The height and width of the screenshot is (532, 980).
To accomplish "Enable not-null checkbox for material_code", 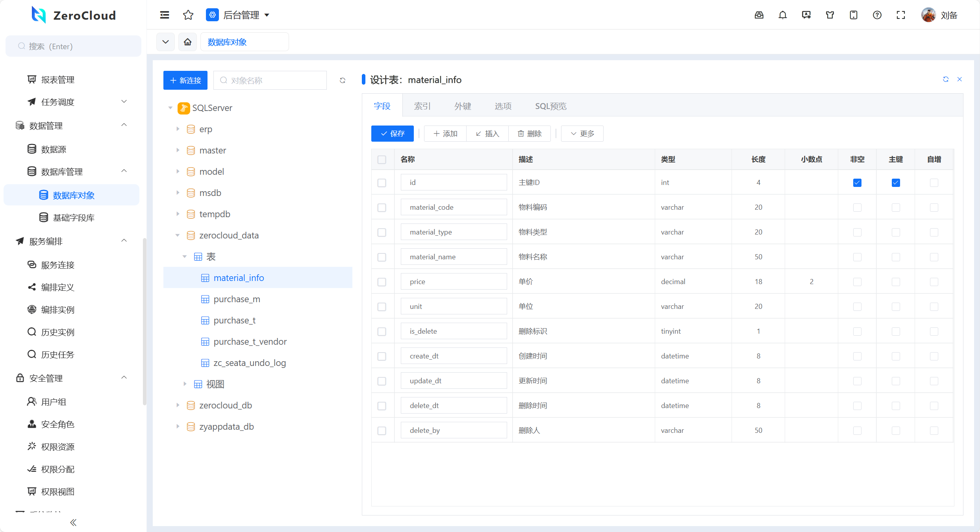I will click(x=857, y=207).
